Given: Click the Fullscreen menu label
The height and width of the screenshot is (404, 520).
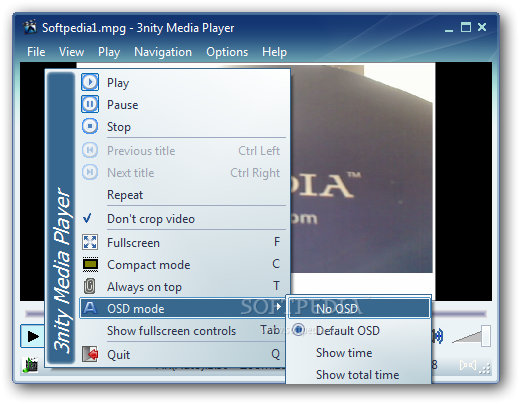Looking at the screenshot, I should 133,243.
